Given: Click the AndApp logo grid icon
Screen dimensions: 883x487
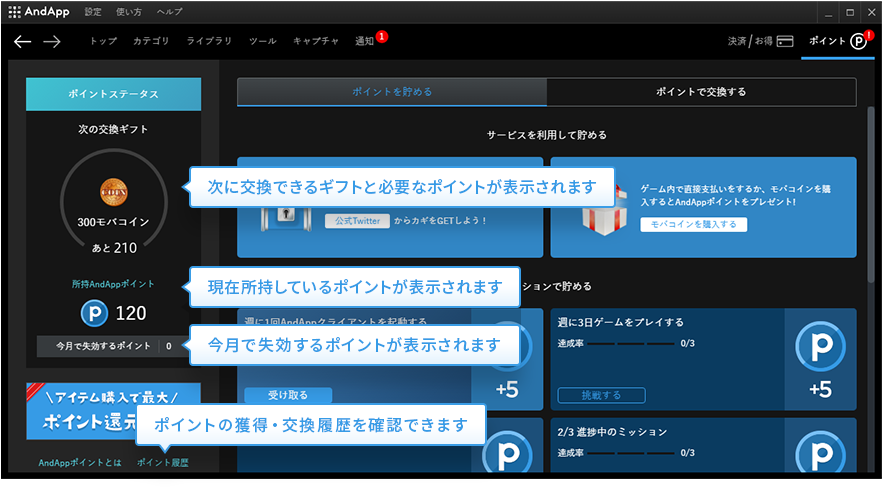Looking at the screenshot, I should [14, 11].
